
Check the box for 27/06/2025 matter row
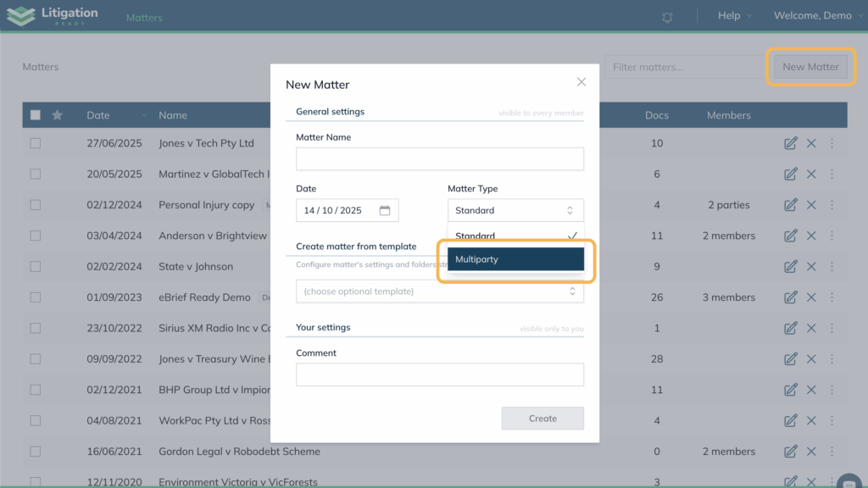pyautogui.click(x=36, y=143)
